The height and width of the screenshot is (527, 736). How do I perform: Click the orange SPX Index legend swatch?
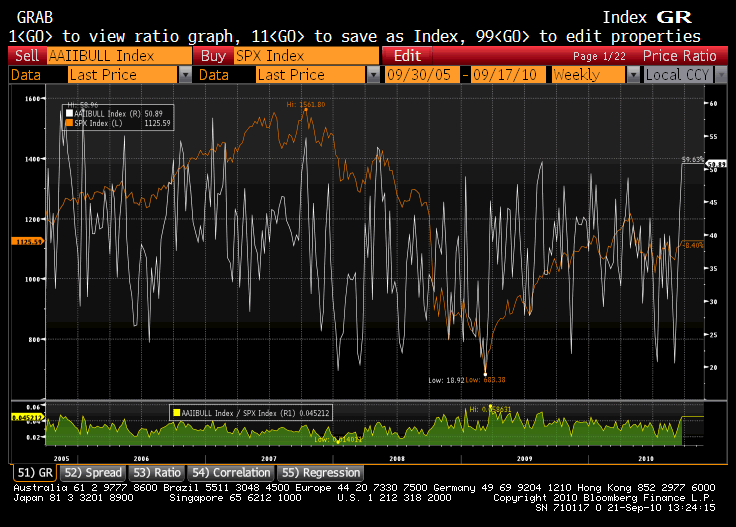click(69, 123)
